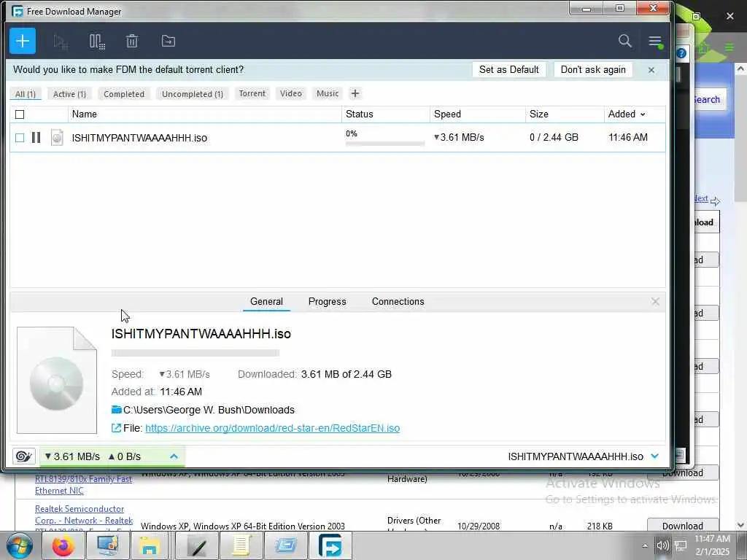Click the blue help question icon behind FDM
The width and height of the screenshot is (747, 560).
[x=681, y=52]
